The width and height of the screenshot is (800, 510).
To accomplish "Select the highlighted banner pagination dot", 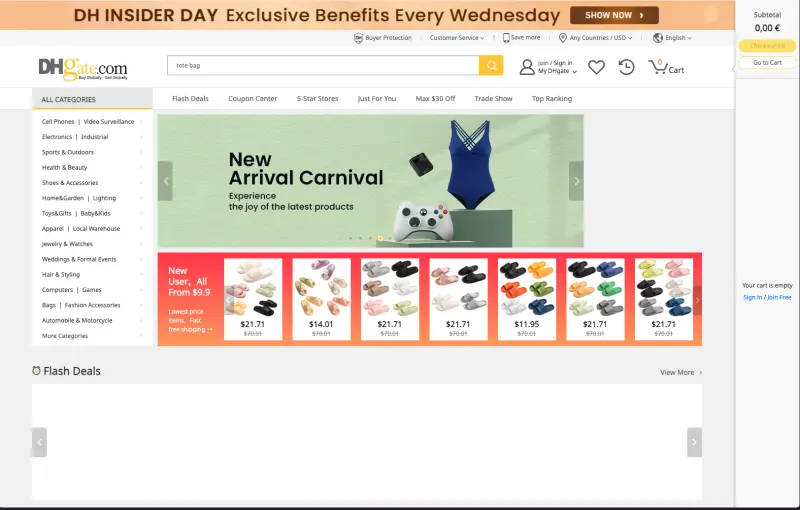I will [x=380, y=238].
